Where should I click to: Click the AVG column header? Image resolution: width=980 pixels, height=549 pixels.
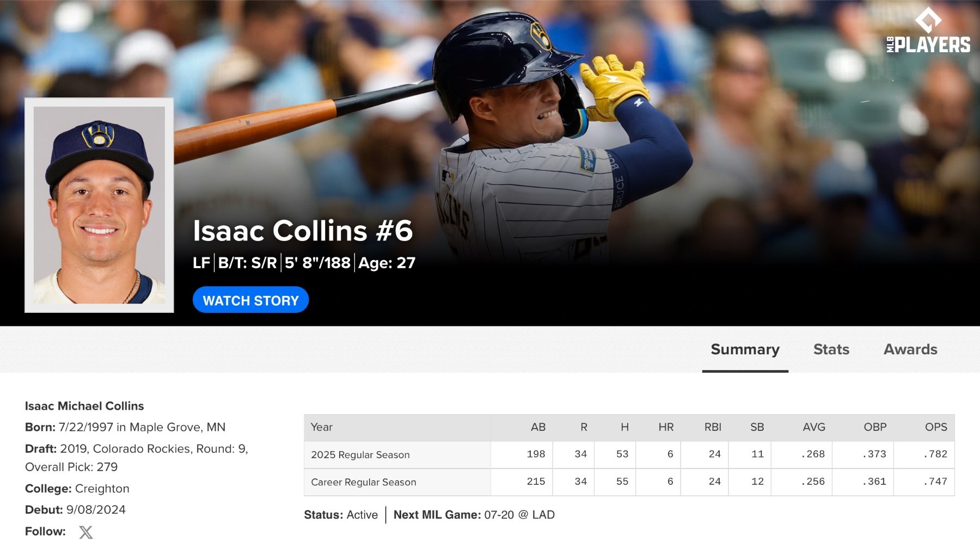coord(814,428)
